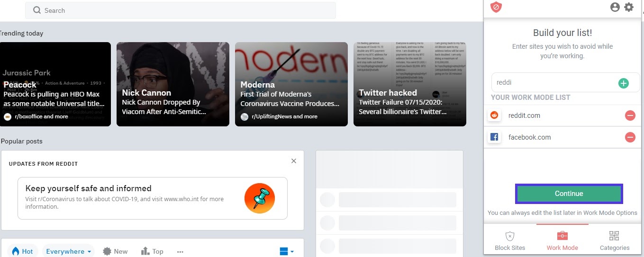Click the Hot flame icon
Screen dimensions: 644x257
pos(16,251)
